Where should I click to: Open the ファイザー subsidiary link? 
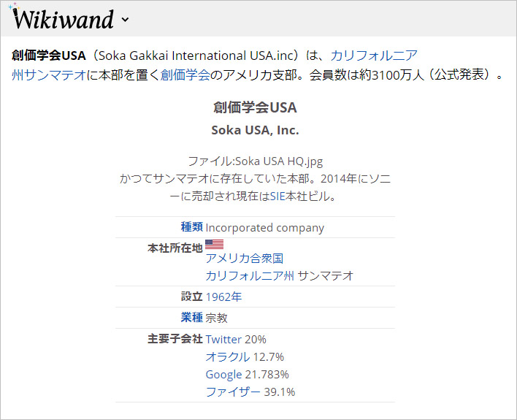[x=233, y=392]
